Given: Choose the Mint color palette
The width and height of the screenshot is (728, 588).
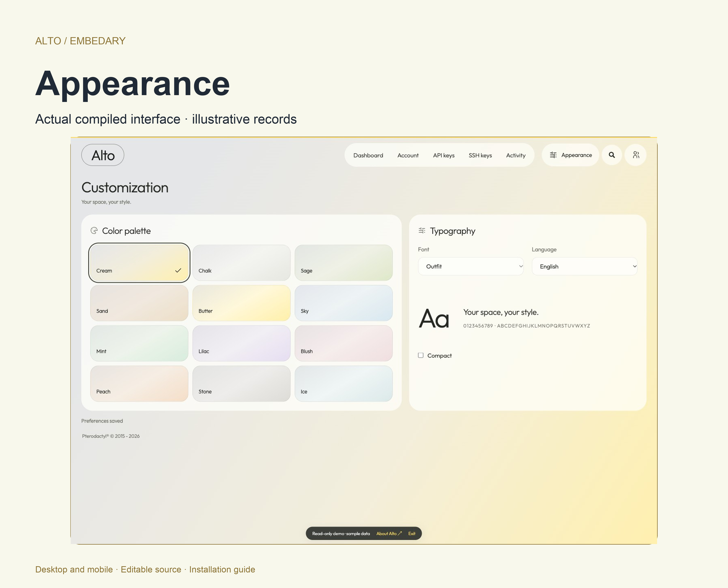Looking at the screenshot, I should coord(139,343).
